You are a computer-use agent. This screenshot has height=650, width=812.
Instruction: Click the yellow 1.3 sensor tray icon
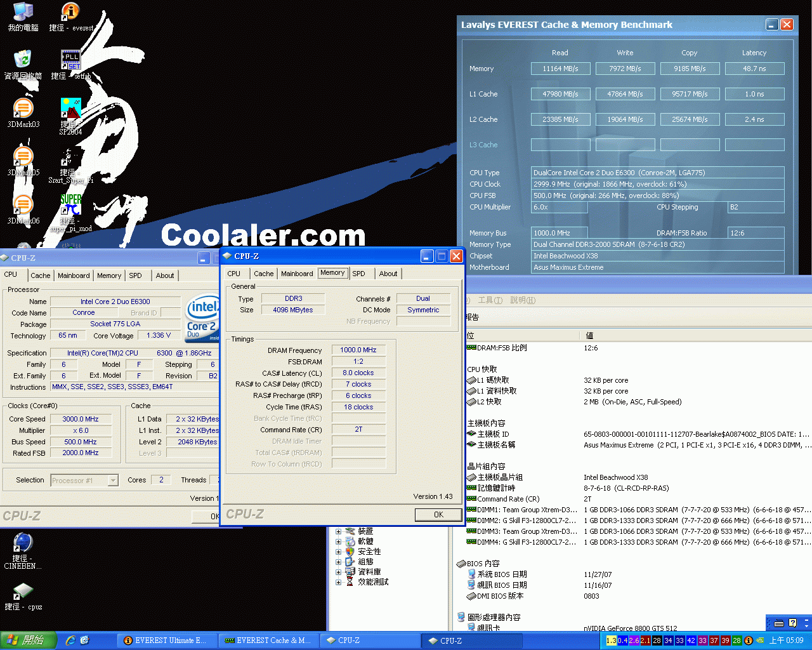(611, 640)
